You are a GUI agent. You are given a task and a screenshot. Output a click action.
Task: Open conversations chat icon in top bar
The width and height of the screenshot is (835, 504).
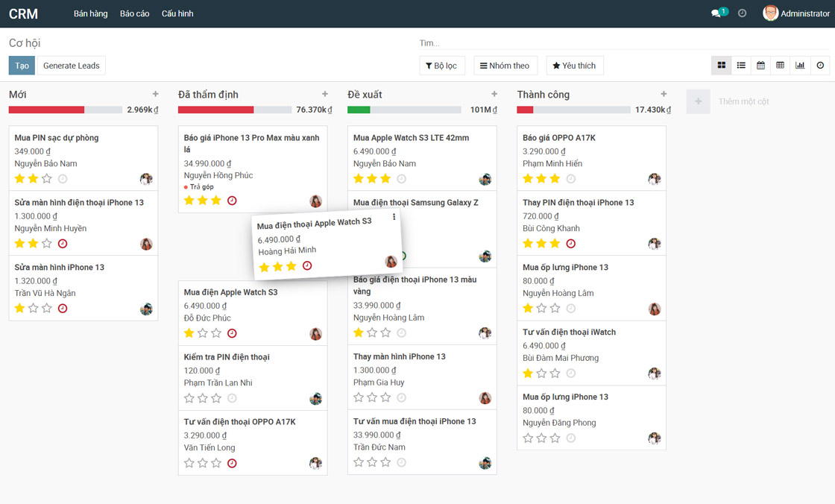(716, 13)
